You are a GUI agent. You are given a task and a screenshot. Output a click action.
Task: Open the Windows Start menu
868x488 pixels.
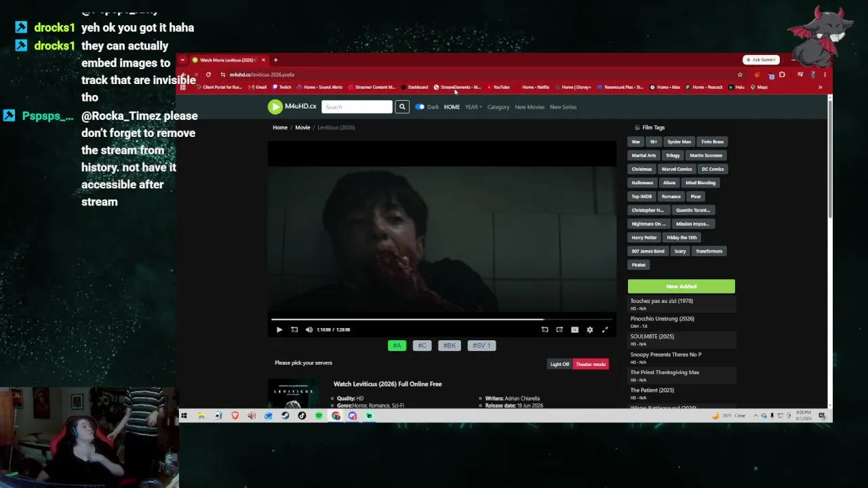pyautogui.click(x=184, y=415)
